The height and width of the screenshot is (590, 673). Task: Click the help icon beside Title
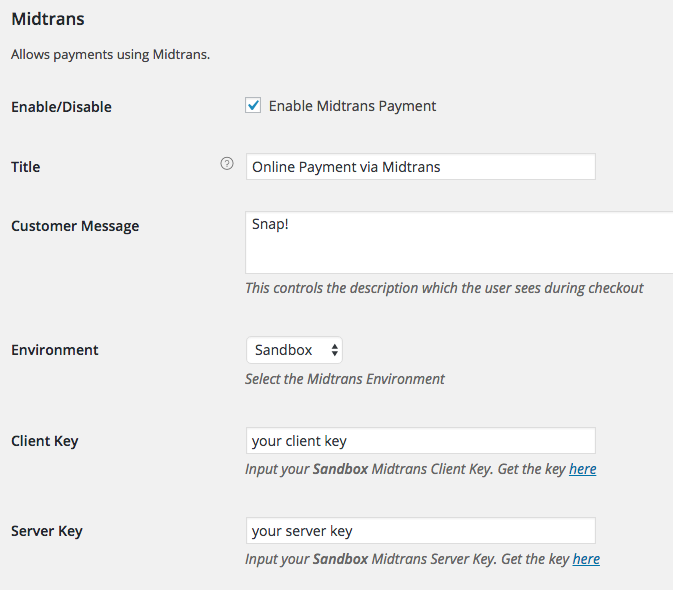tap(227, 165)
